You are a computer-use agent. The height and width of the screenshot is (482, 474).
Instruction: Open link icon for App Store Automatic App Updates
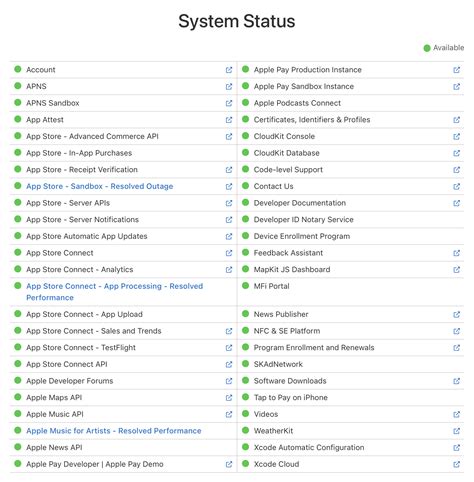click(229, 236)
